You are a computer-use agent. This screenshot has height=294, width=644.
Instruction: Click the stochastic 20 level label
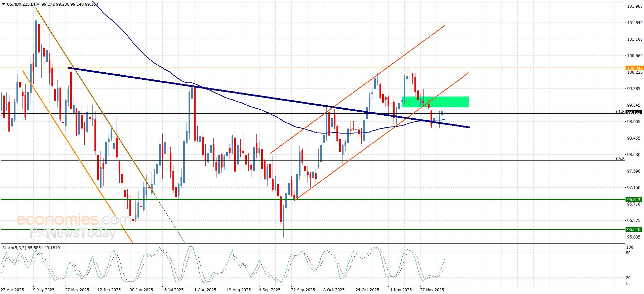pyautogui.click(x=628, y=278)
